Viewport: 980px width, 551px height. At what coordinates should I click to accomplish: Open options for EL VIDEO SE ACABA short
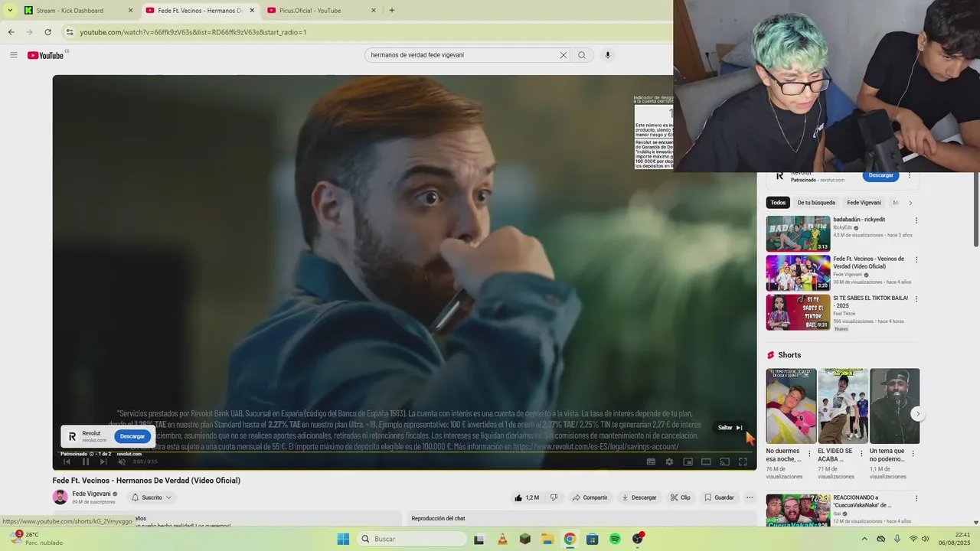point(861,453)
